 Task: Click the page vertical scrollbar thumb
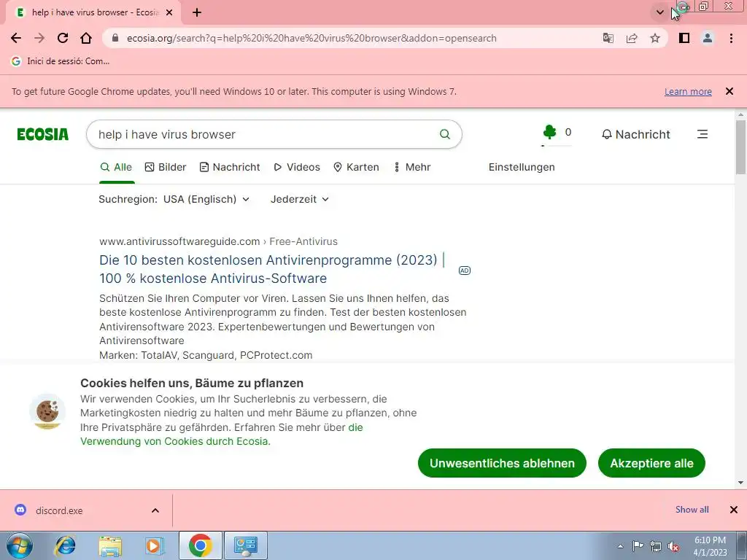(740, 147)
